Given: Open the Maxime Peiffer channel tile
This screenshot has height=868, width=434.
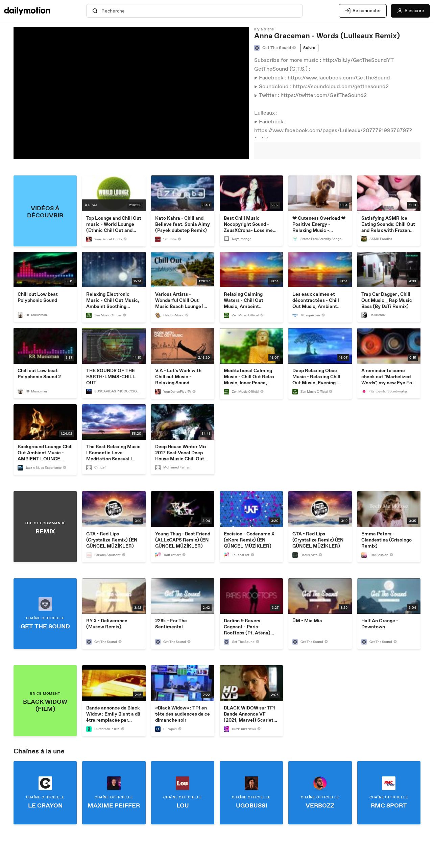Looking at the screenshot, I should tap(114, 793).
